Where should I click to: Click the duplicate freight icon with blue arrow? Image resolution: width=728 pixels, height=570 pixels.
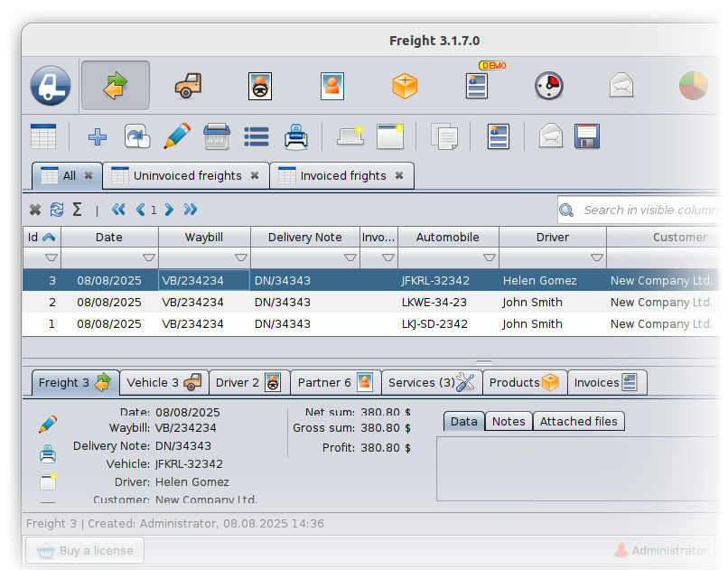tap(137, 136)
